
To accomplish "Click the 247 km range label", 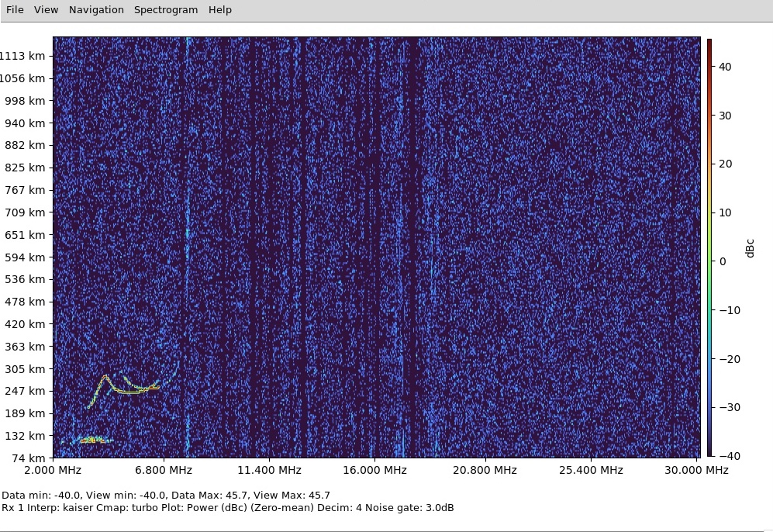I will click(25, 391).
